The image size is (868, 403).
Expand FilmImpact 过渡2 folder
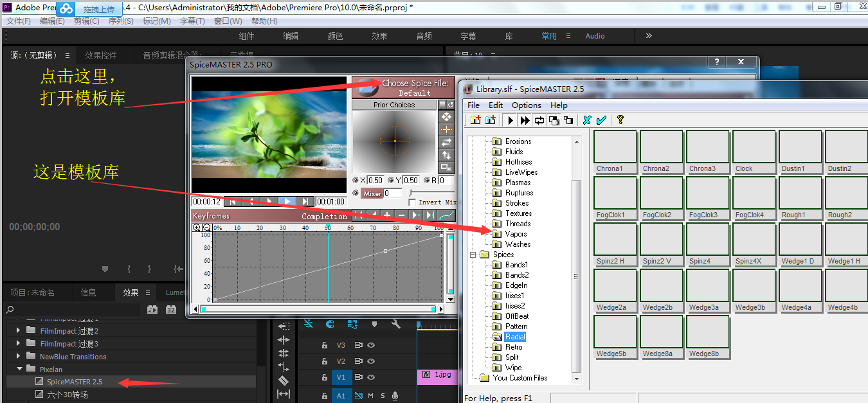[x=18, y=330]
